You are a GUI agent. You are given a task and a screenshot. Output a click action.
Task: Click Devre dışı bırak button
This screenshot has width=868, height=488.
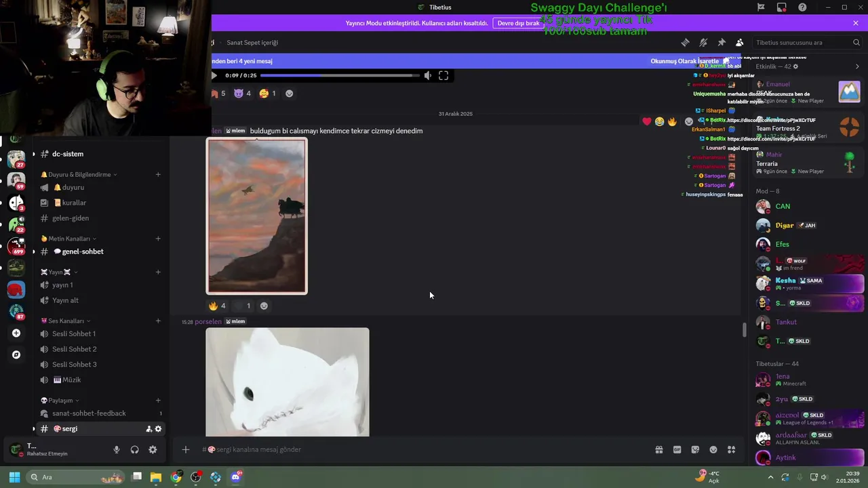[518, 23]
